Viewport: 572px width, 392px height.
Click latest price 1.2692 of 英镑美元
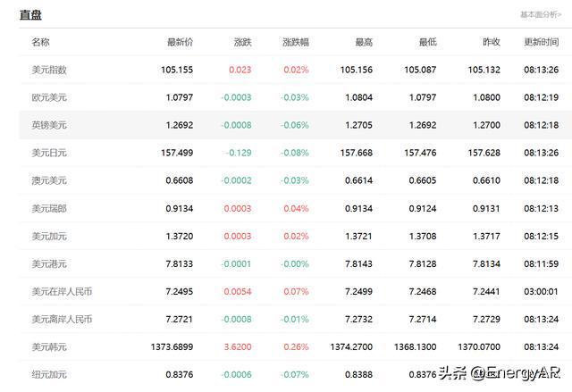[x=180, y=125]
